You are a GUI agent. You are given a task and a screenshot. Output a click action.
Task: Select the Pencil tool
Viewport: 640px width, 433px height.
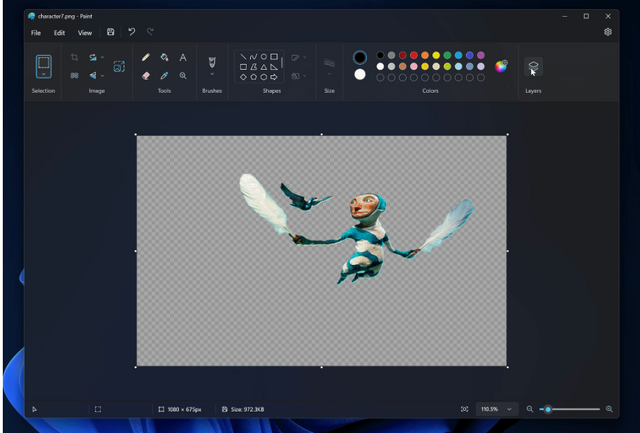coord(146,57)
